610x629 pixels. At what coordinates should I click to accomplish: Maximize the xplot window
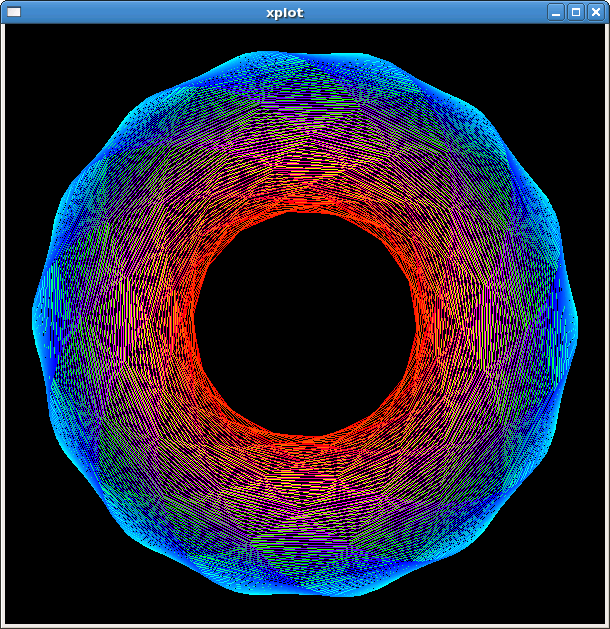576,12
